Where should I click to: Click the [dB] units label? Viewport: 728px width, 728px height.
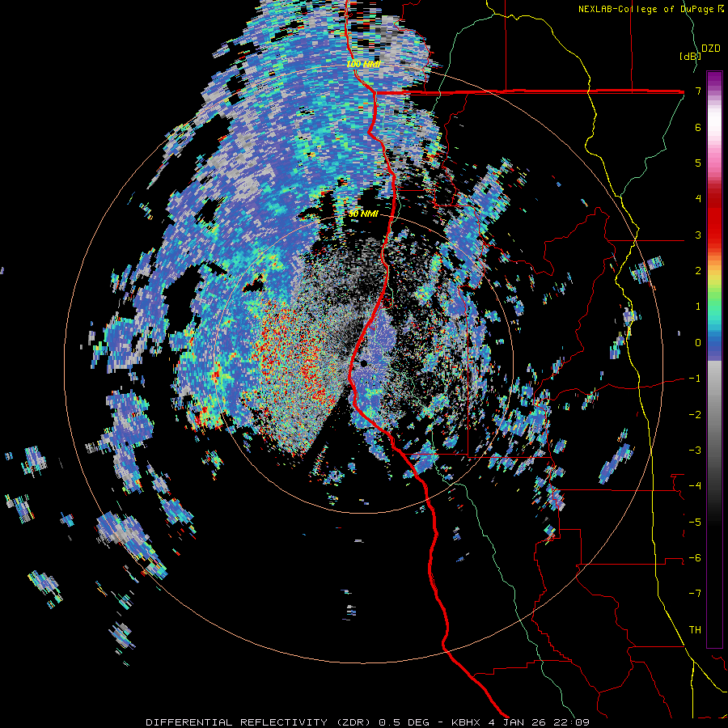[x=690, y=56]
